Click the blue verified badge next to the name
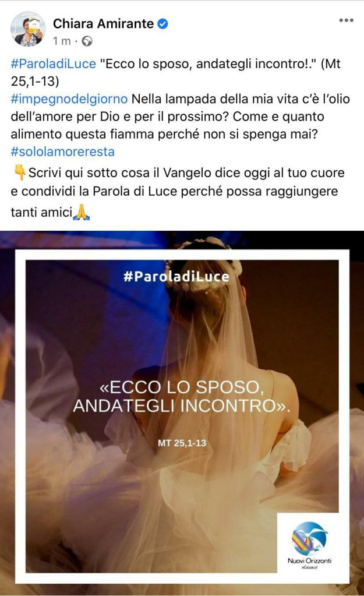This screenshot has width=364, height=596. [x=162, y=24]
